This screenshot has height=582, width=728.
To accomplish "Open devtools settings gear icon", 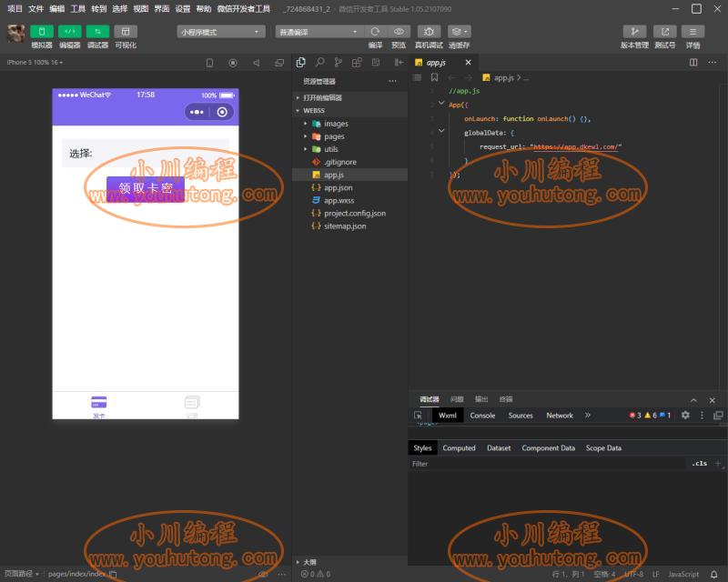I will (685, 415).
